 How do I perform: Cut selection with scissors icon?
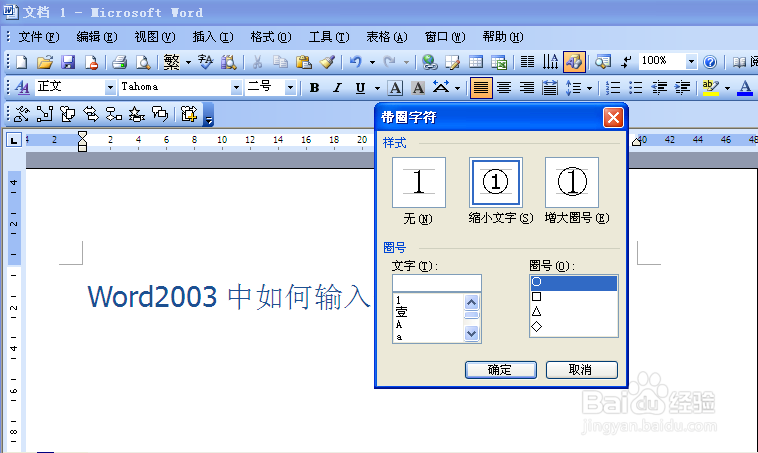257,62
